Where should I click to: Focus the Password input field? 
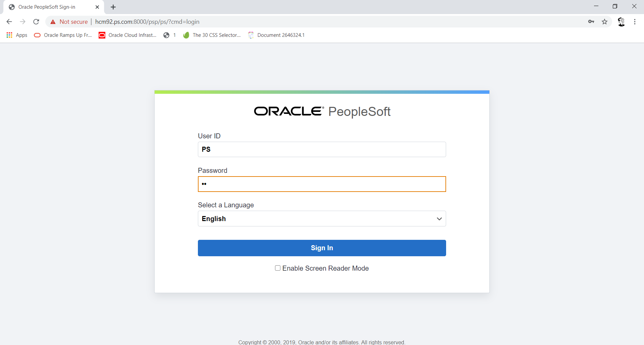322,184
